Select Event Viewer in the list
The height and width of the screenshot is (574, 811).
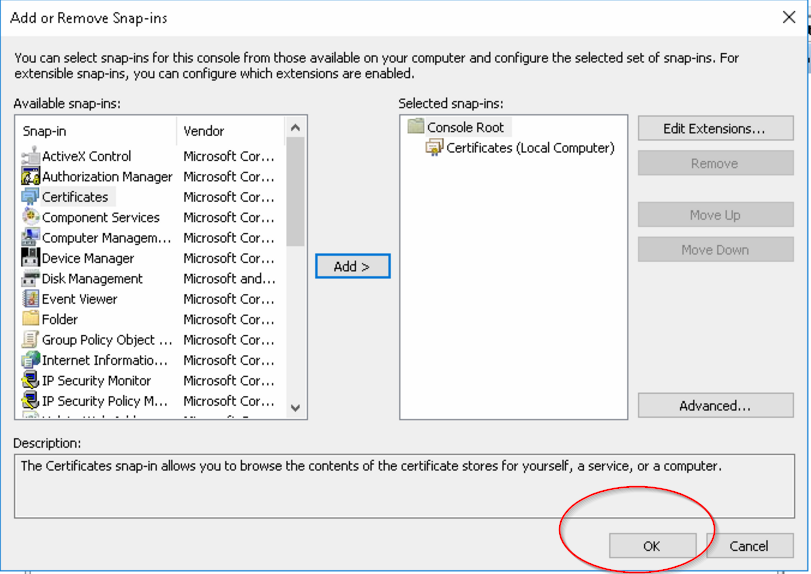[x=80, y=299]
